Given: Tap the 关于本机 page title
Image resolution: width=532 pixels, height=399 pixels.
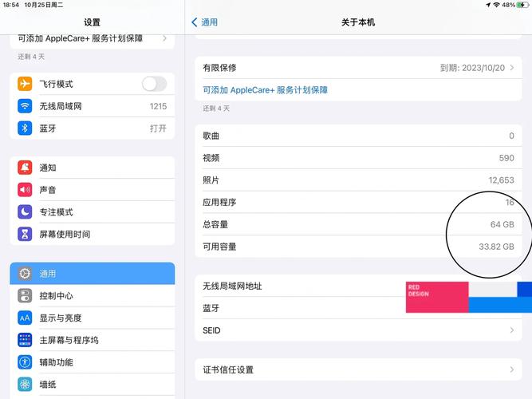Looking at the screenshot, I should (358, 22).
